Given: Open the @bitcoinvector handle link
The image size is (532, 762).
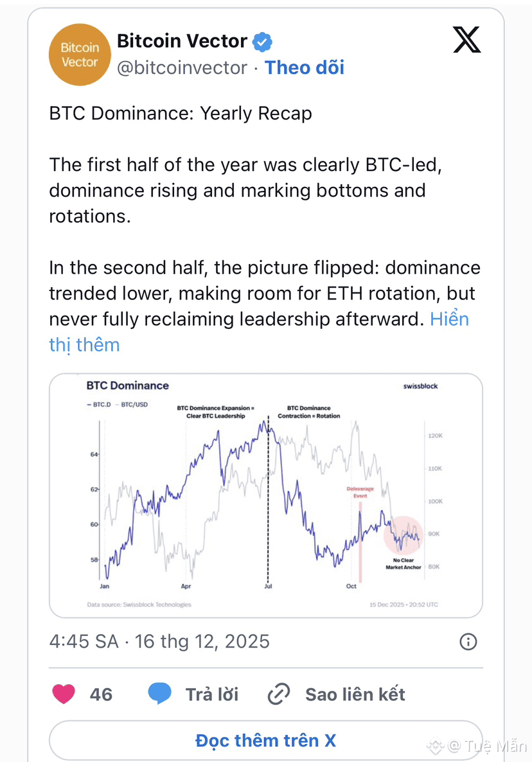Looking at the screenshot, I should (x=182, y=67).
